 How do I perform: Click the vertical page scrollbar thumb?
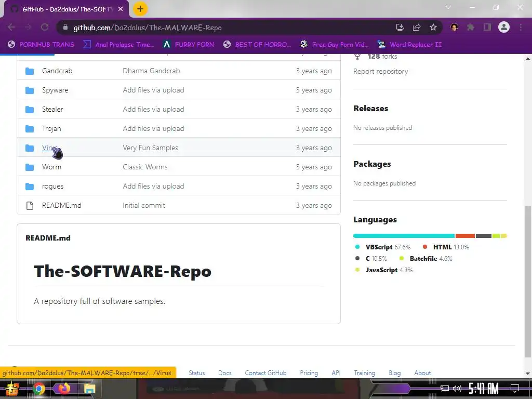coord(528,281)
